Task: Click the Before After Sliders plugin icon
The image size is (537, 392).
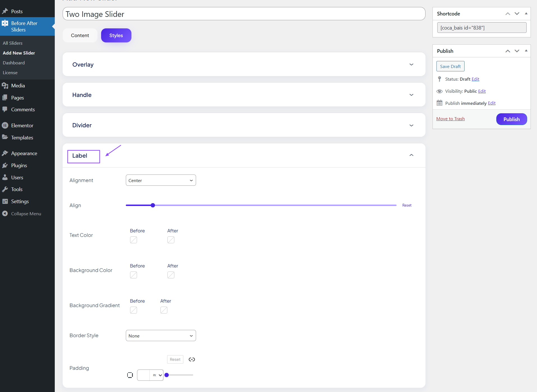Action: coord(5,23)
